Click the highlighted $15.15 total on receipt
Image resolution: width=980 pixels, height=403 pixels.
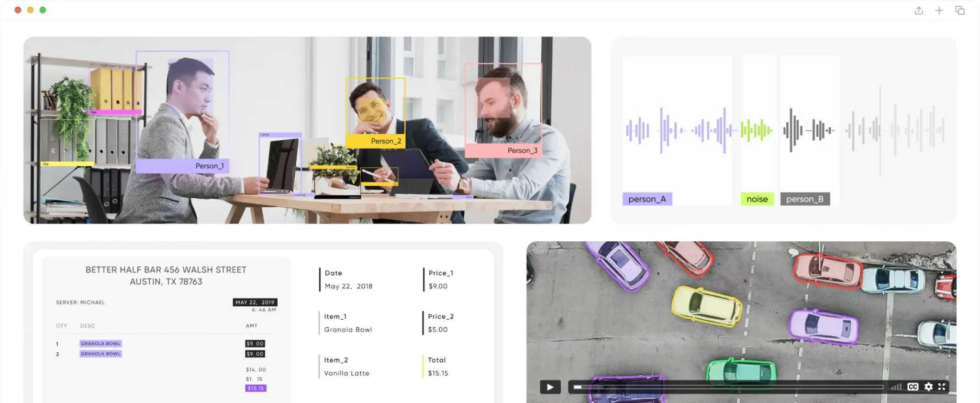pyautogui.click(x=256, y=388)
